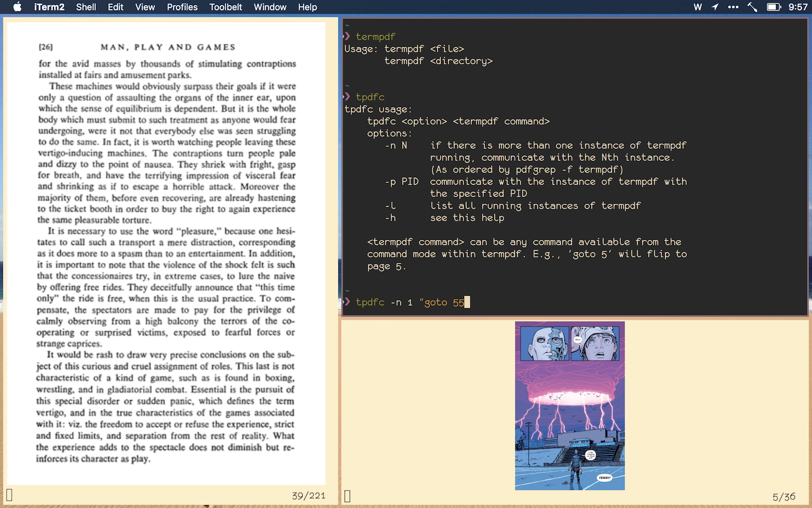Click the W icon in the menu bar
This screenshot has width=812, height=508.
[698, 7]
